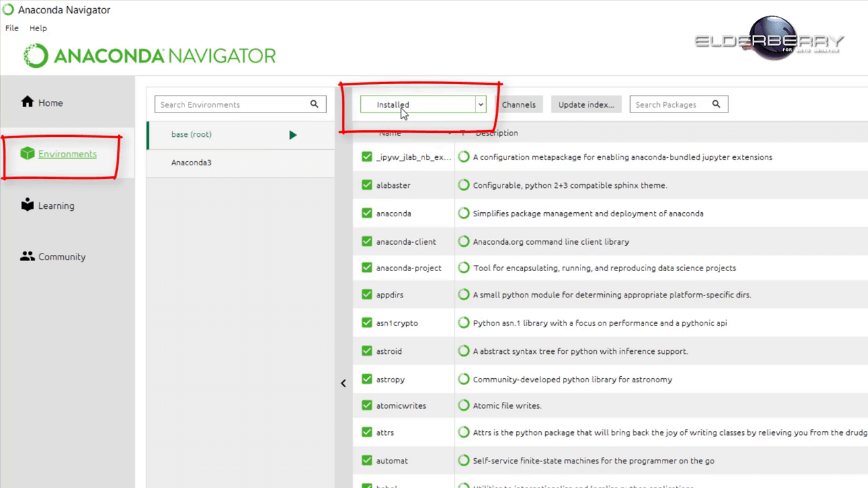The image size is (868, 488).
Task: Click the status circle icon beside astropy description
Action: coord(464,380)
